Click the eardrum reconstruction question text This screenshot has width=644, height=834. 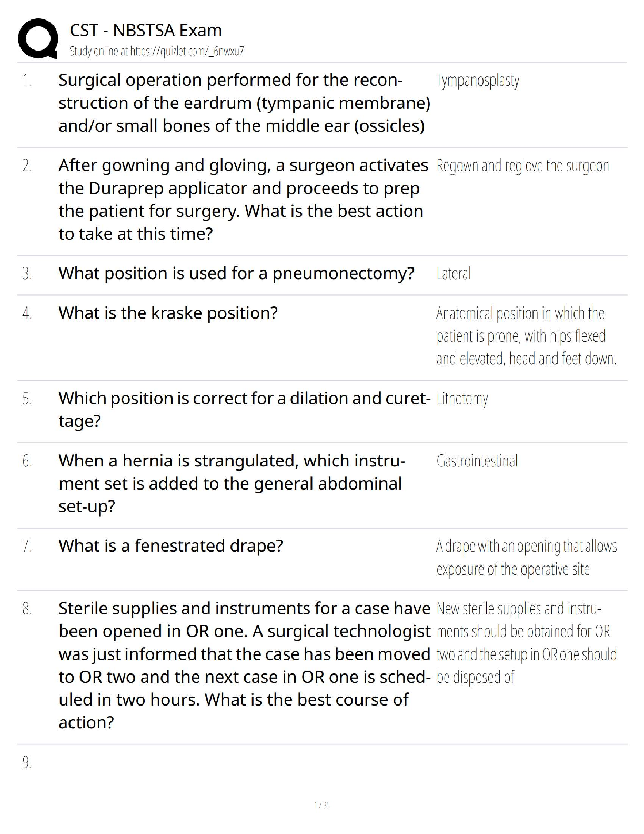click(x=244, y=103)
